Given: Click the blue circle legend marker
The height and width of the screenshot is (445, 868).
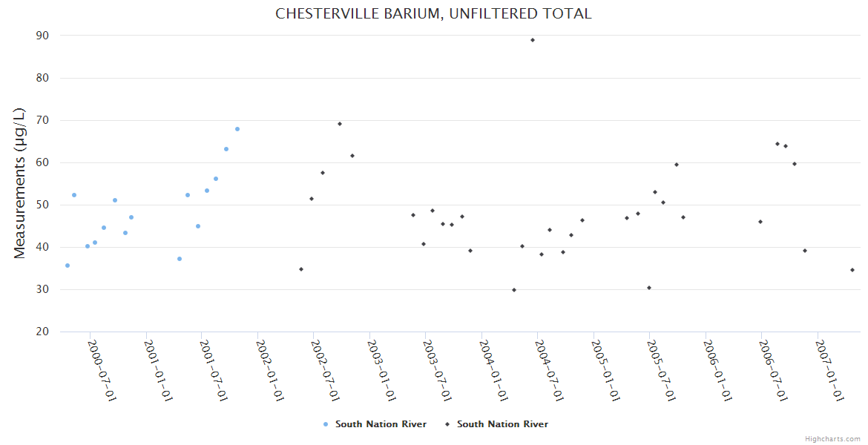Looking at the screenshot, I should click(326, 424).
